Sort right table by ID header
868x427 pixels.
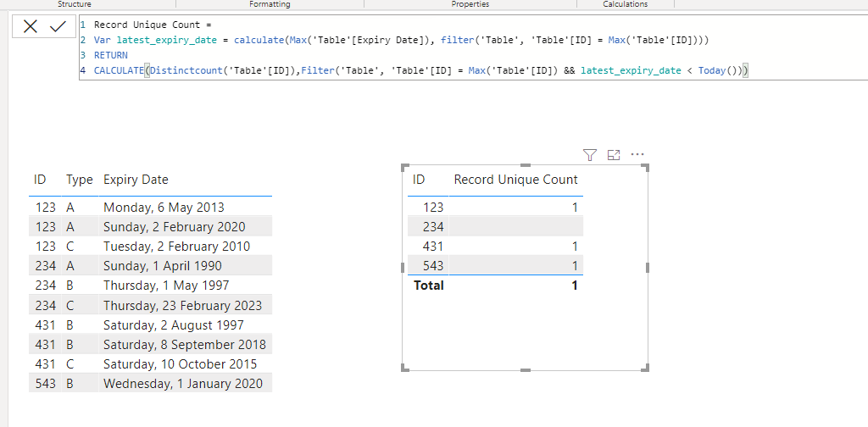click(x=419, y=180)
